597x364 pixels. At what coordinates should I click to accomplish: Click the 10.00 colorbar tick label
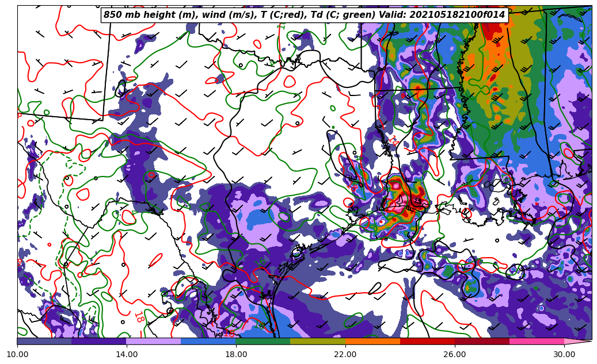coord(17,355)
